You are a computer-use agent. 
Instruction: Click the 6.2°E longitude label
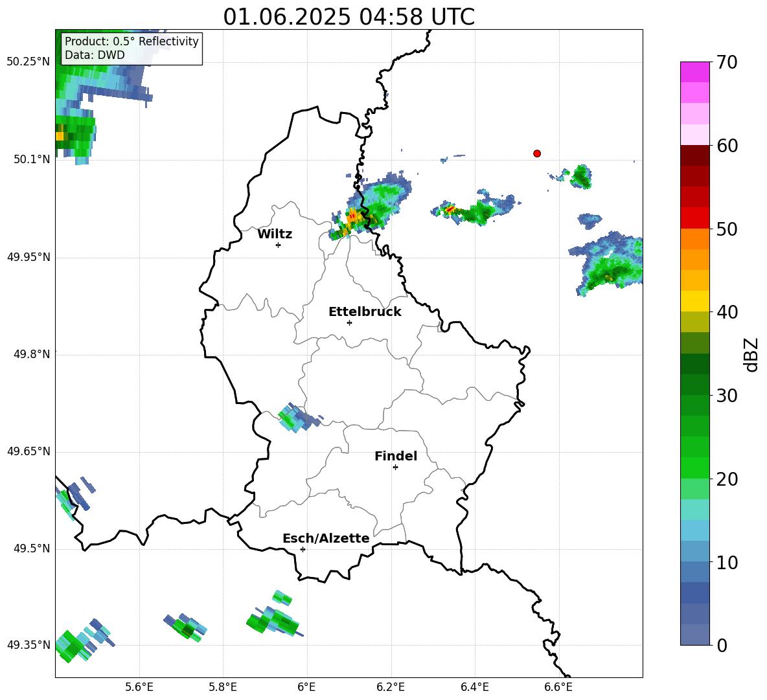click(x=391, y=687)
